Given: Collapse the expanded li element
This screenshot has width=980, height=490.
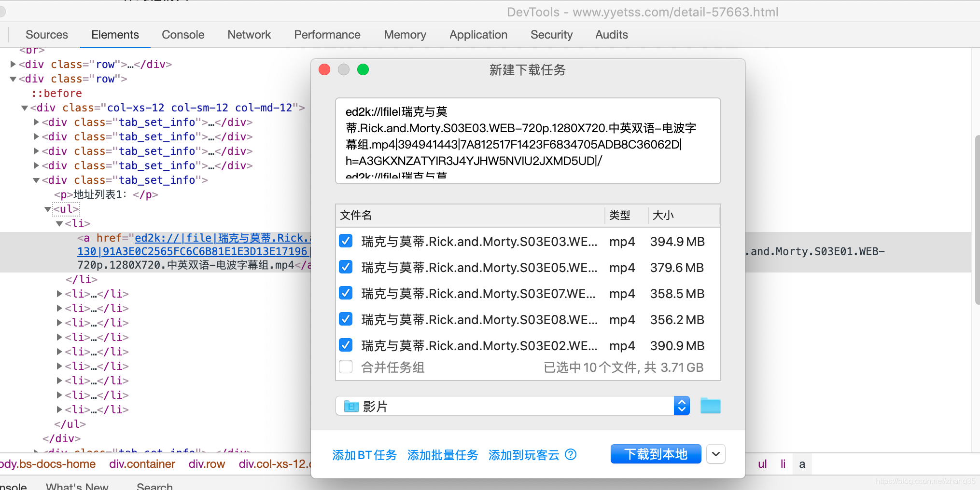Looking at the screenshot, I should click(59, 223).
